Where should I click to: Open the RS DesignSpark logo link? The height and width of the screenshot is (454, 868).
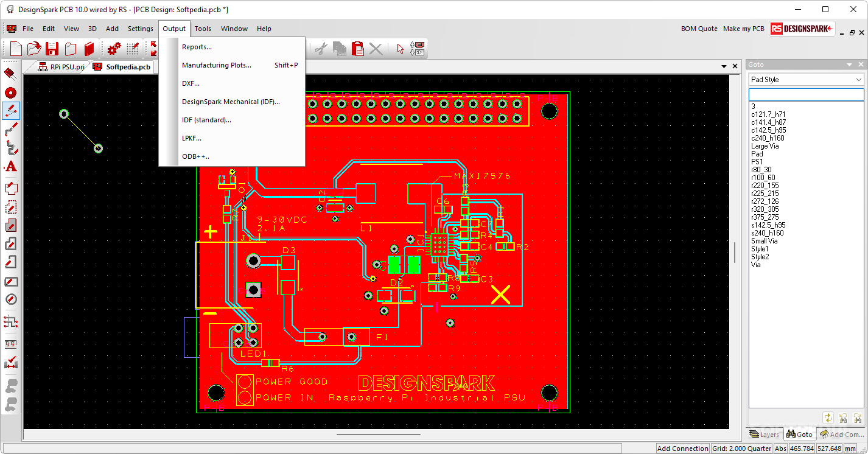(x=802, y=29)
